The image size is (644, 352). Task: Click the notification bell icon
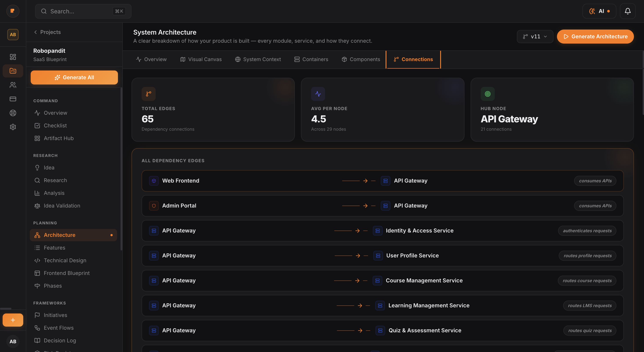(628, 11)
